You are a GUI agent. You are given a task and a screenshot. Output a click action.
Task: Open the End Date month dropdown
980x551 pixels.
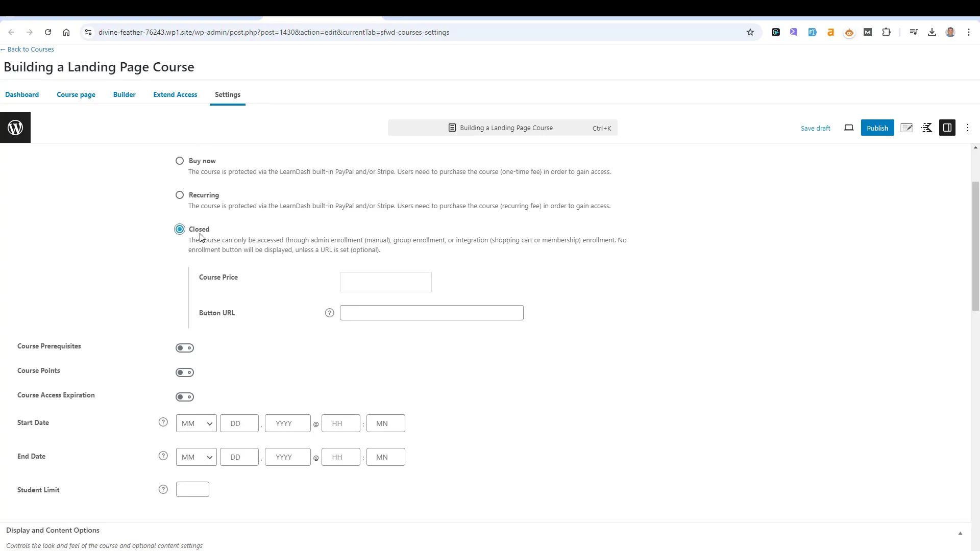(194, 457)
